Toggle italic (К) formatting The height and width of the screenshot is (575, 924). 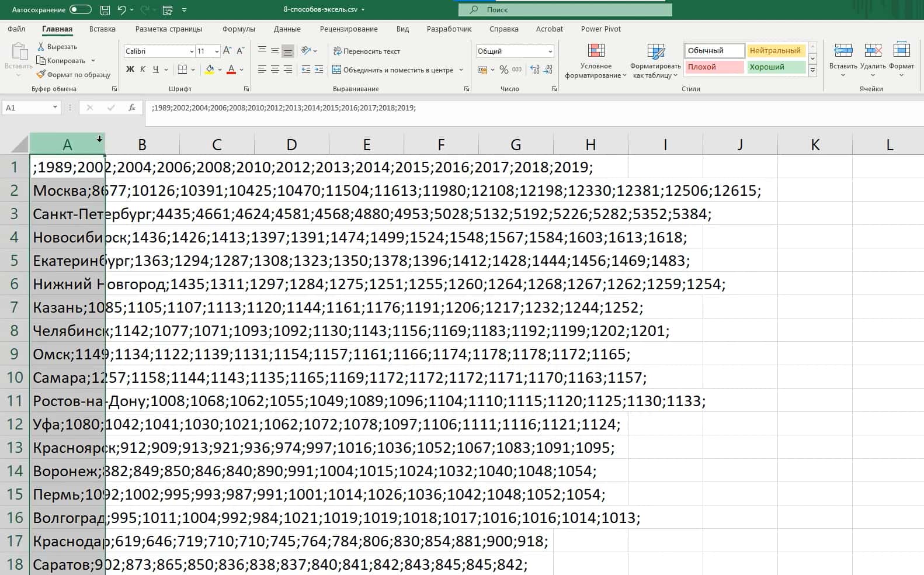pos(143,70)
